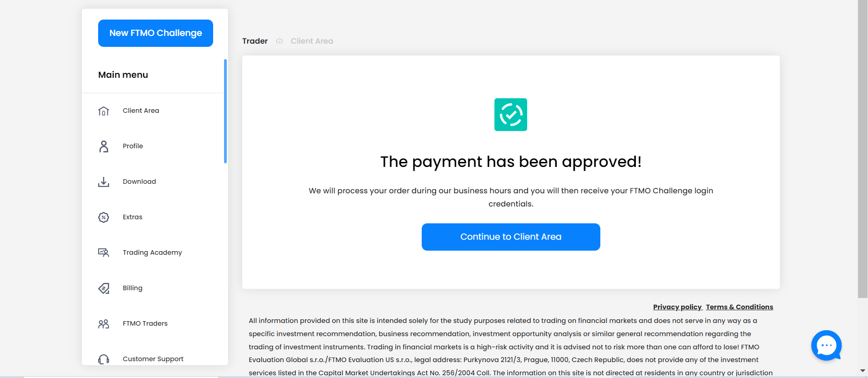Open the Privacy policy link
The height and width of the screenshot is (378, 868).
point(677,307)
